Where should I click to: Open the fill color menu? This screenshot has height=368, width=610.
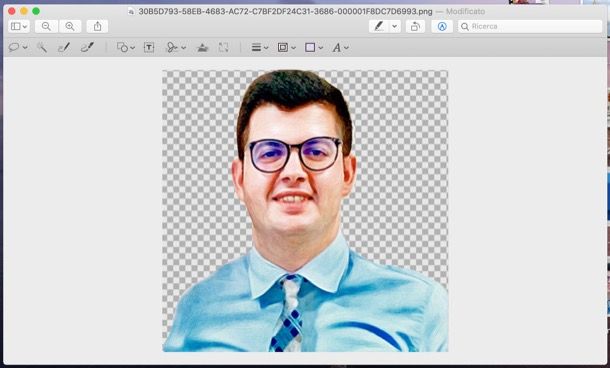314,47
